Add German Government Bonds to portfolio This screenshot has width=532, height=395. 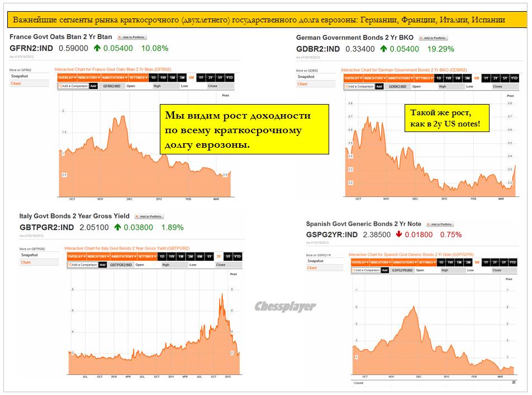433,38
